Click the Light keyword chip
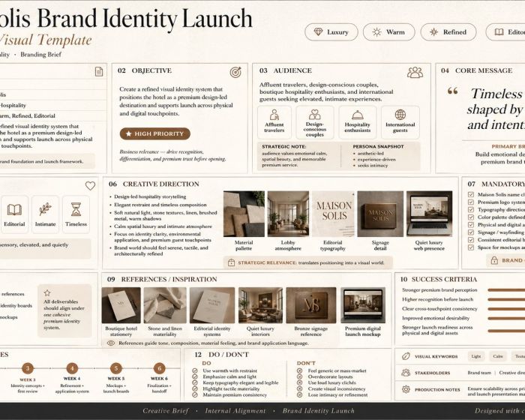The height and width of the screenshot is (420, 525). coord(476,356)
